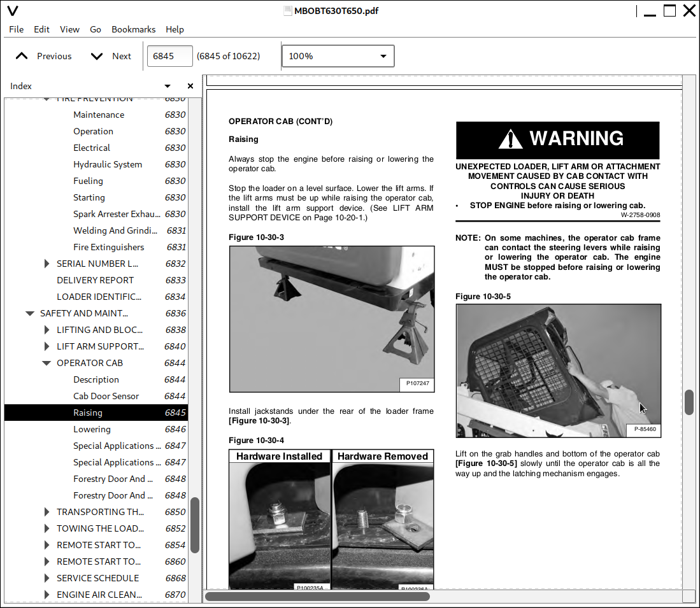Screen dimensions: 700x608
Task: Click the Next page down-arrow icon
Action: [97, 56]
